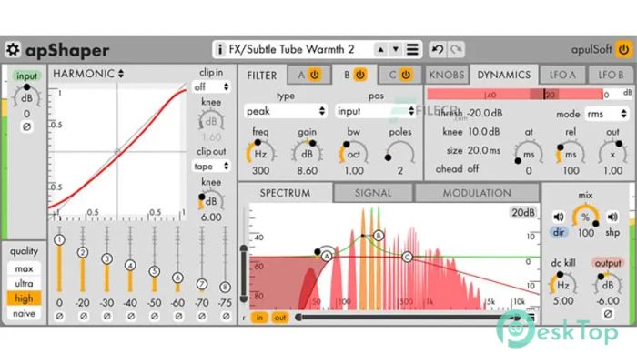Click the filter poles knob
Image resolution: width=637 pixels, height=364 pixels.
point(400,154)
